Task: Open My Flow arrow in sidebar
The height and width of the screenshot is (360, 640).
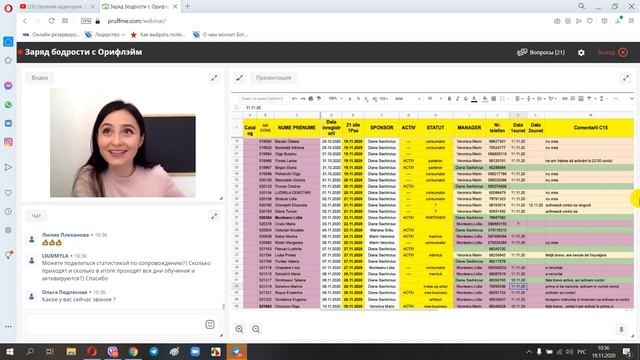Action: tap(8, 167)
